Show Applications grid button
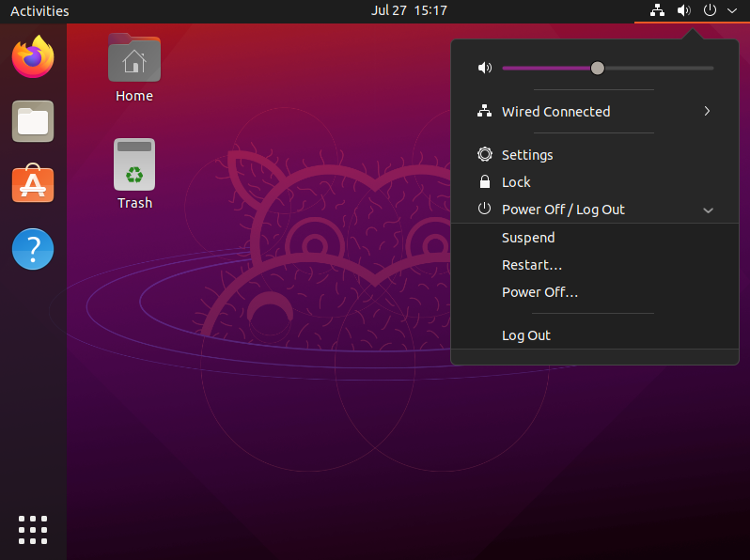This screenshot has width=750, height=560. pos(33,529)
